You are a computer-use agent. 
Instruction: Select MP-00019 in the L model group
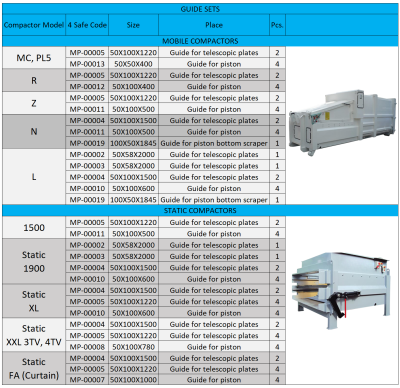(x=87, y=200)
